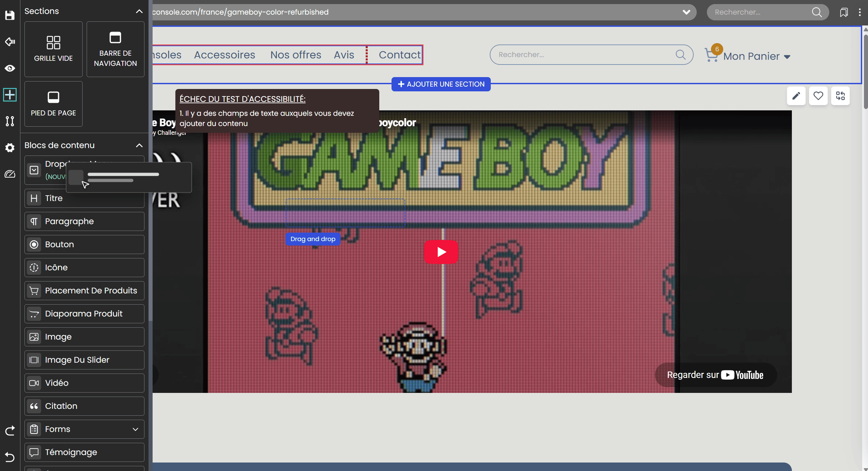Open the add elements plus icon
Screen dimensions: 868x471
click(x=10, y=95)
